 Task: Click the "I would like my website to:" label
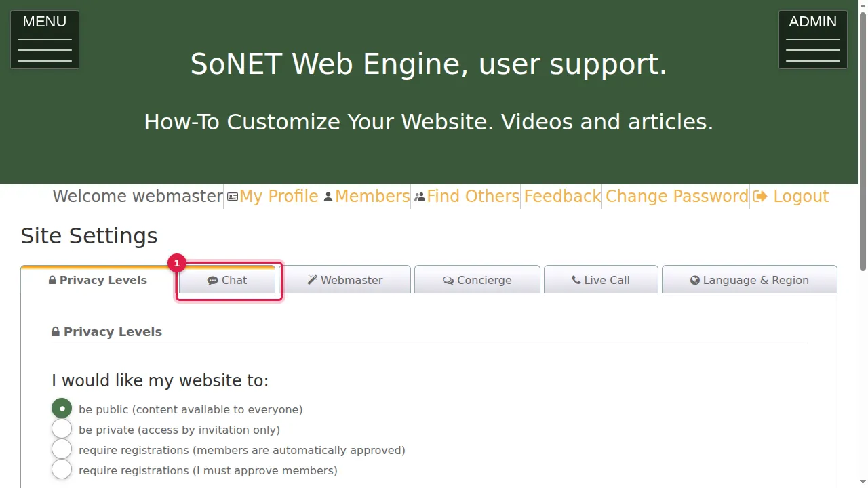pos(160,381)
